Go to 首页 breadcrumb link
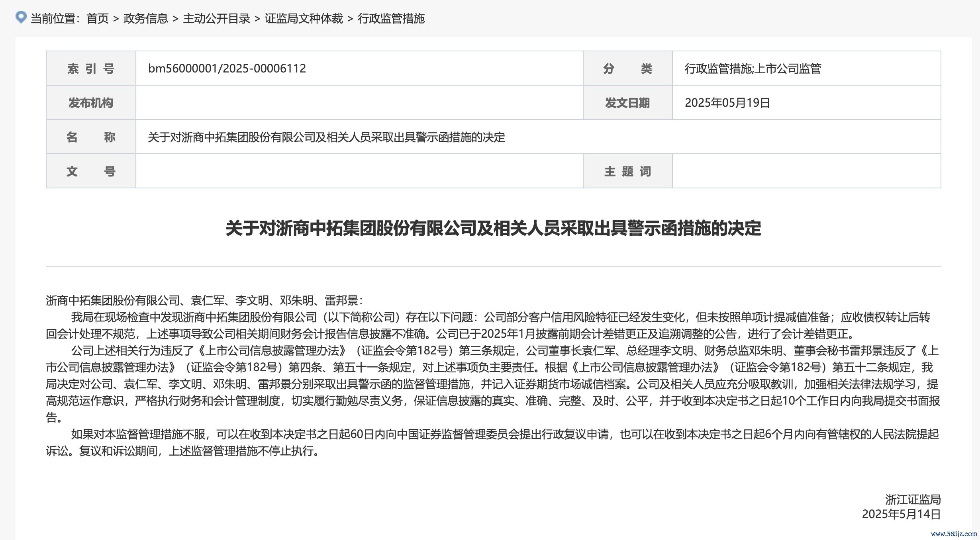The width and height of the screenshot is (980, 540). [98, 19]
